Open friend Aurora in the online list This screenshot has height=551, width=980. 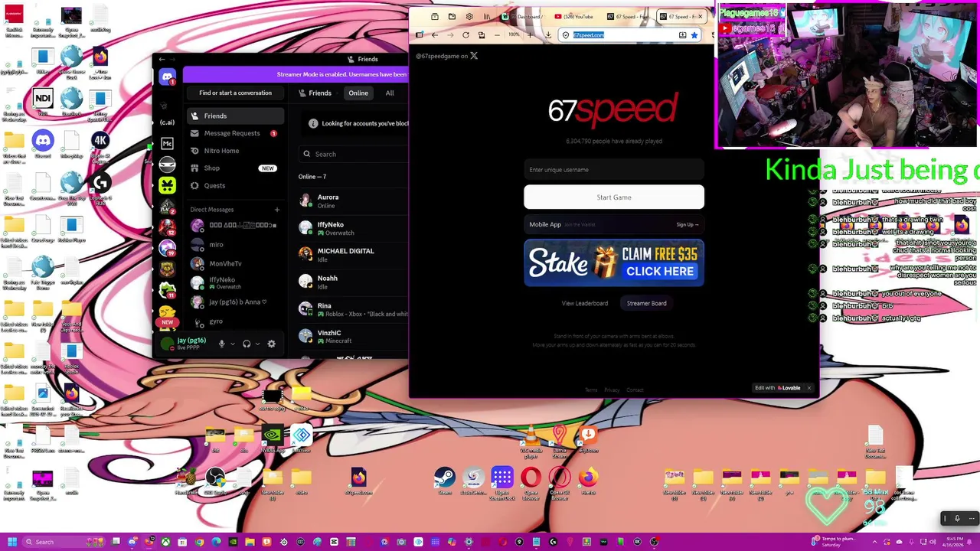pyautogui.click(x=354, y=201)
